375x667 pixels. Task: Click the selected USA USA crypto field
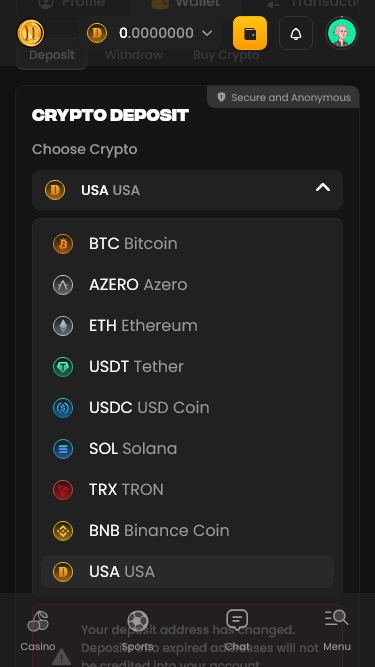pyautogui.click(x=188, y=190)
